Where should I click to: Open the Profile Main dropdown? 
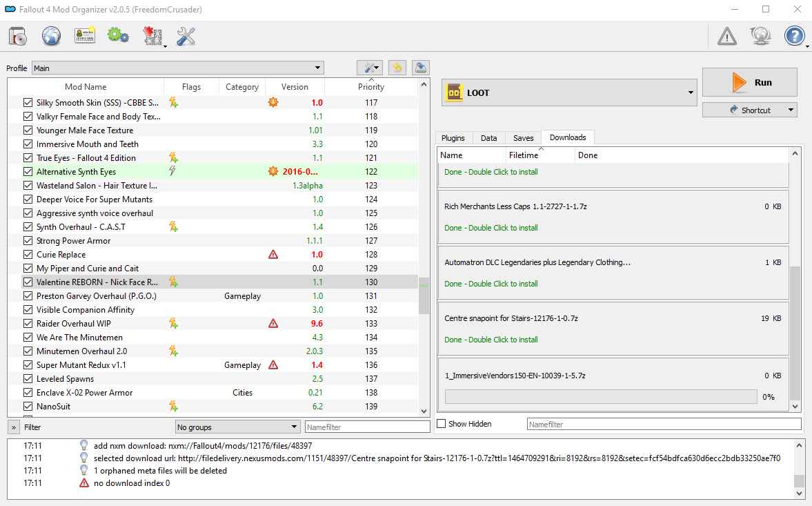(x=177, y=68)
